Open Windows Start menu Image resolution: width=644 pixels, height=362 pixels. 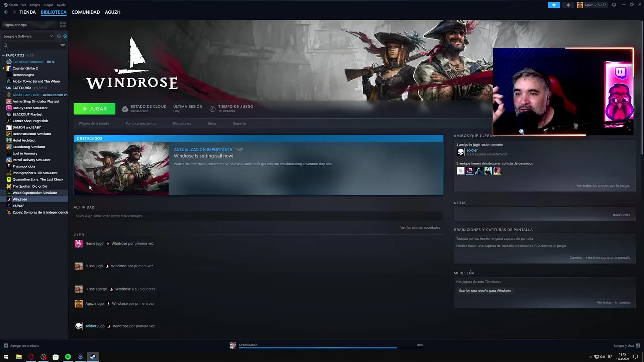click(x=6, y=357)
